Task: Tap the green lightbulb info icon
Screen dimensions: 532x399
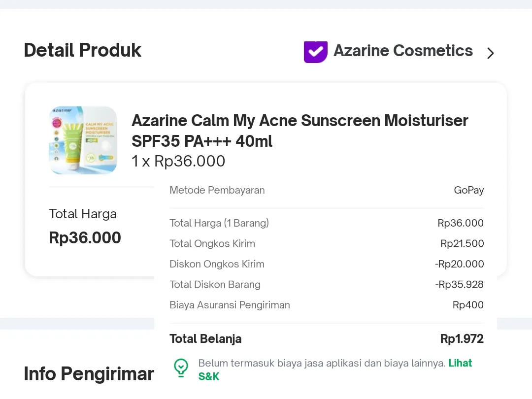Action: pos(181,367)
